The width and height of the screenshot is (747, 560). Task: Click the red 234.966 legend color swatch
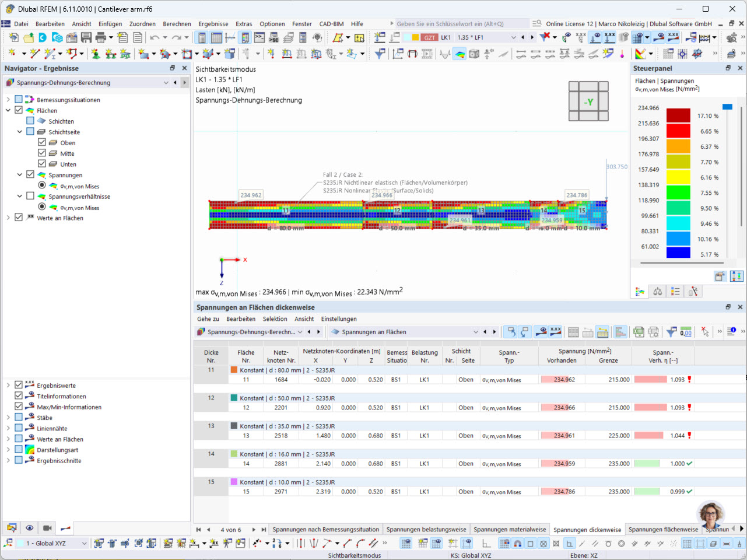[678, 115]
